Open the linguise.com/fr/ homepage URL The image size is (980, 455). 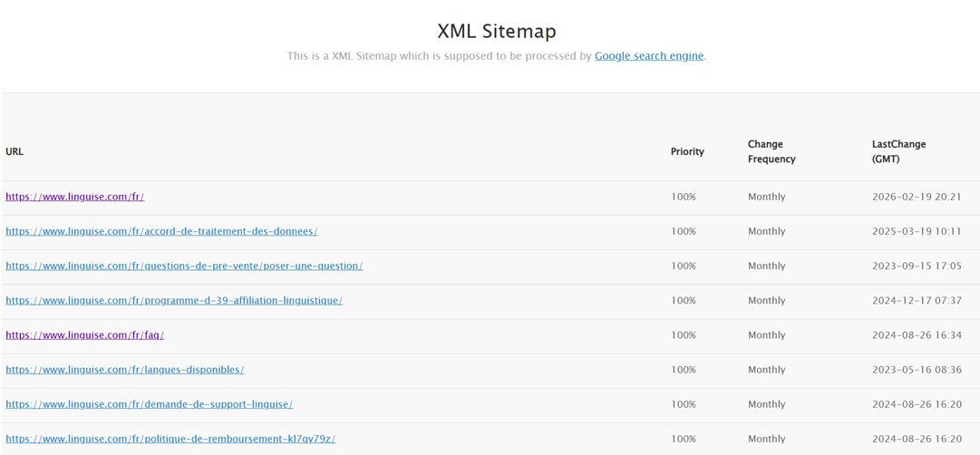74,197
